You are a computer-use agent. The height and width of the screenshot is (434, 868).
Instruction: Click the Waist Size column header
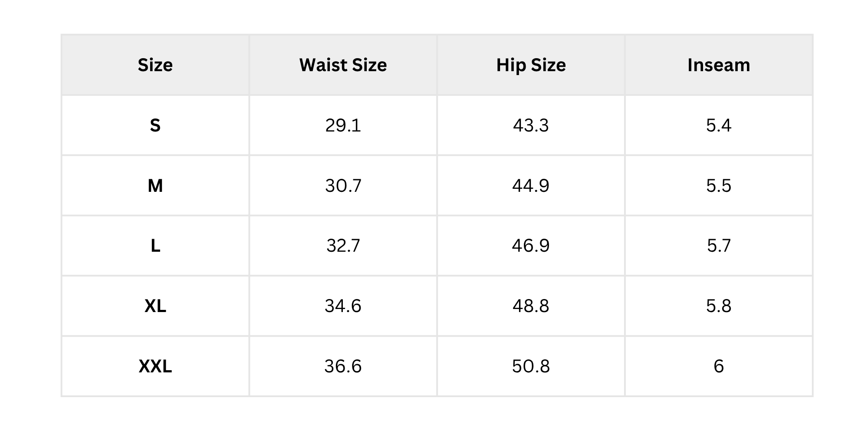coord(343,65)
